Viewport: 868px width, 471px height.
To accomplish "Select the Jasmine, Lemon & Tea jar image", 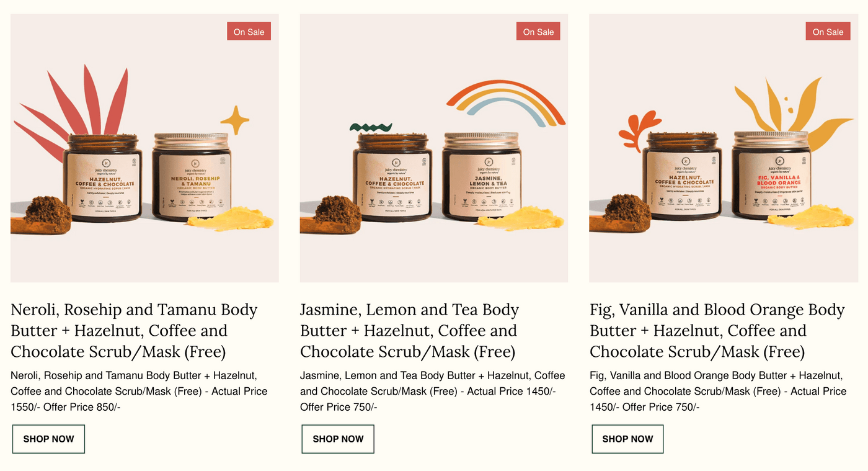I will (482, 177).
